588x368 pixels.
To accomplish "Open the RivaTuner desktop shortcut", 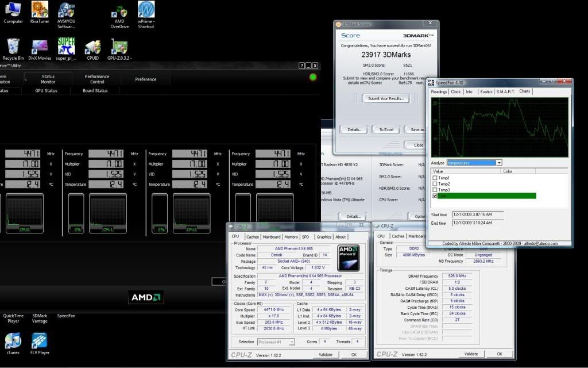I will pos(40,10).
